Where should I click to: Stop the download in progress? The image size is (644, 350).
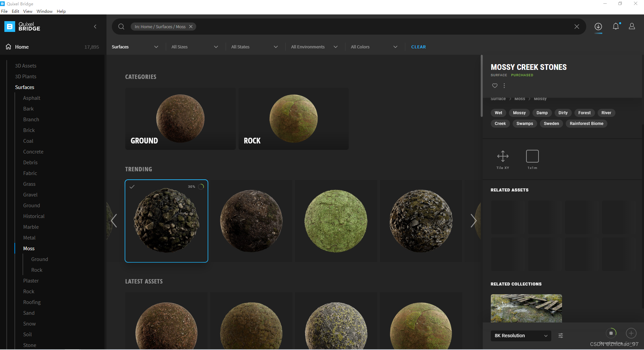click(x=611, y=333)
